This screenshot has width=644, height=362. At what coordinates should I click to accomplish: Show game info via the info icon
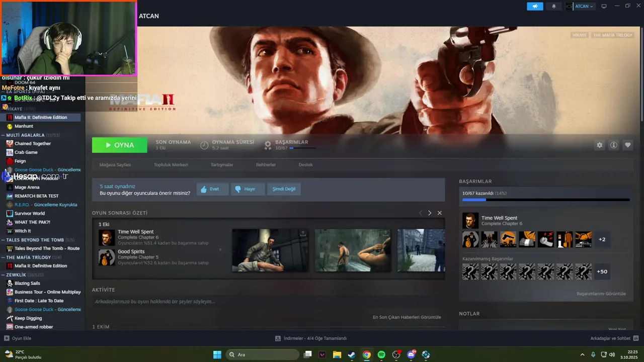[613, 145]
